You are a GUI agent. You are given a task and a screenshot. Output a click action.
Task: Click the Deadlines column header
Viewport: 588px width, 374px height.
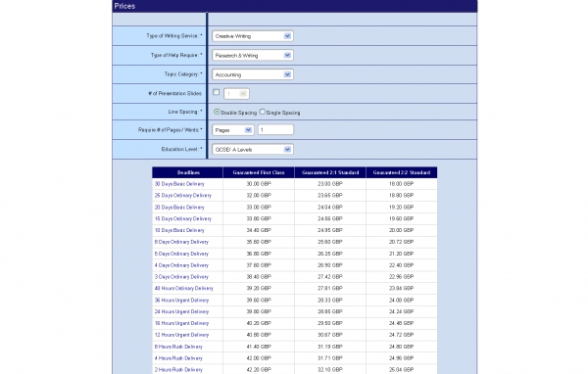tap(188, 172)
